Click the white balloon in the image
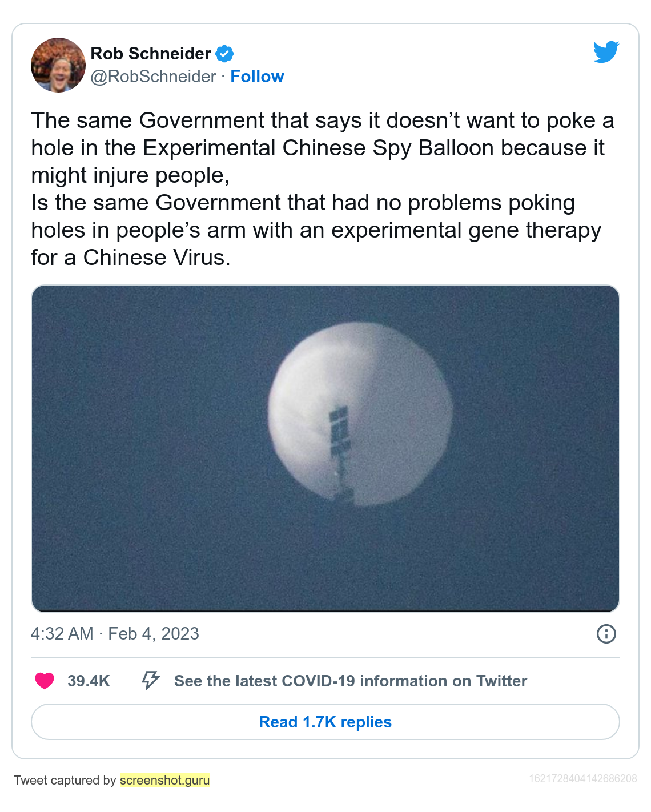Screen dimensions: 651x812 point(360,415)
